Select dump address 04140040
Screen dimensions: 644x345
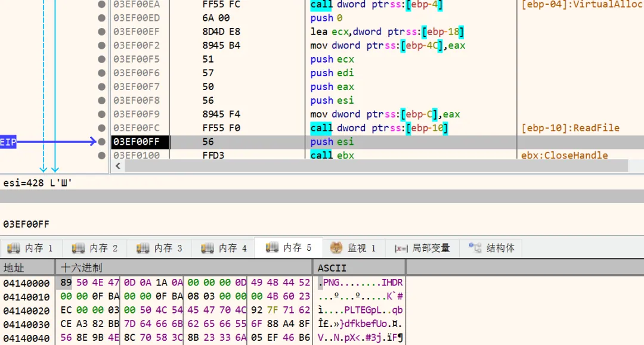pos(26,338)
